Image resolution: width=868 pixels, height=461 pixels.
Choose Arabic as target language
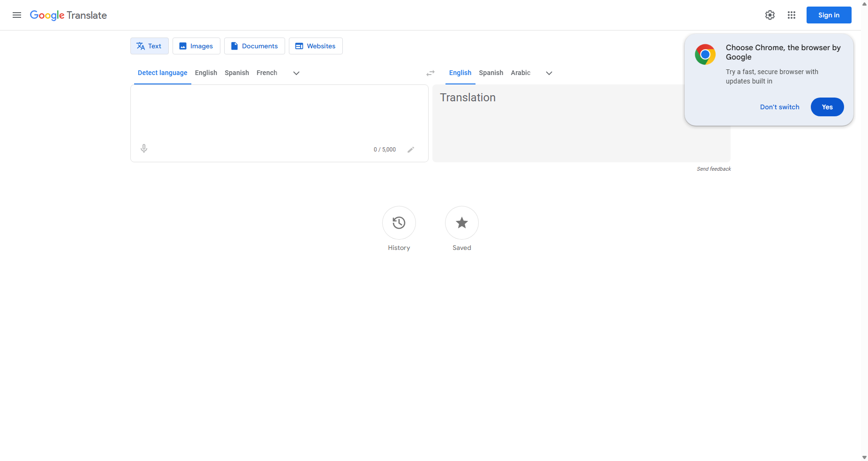point(521,73)
